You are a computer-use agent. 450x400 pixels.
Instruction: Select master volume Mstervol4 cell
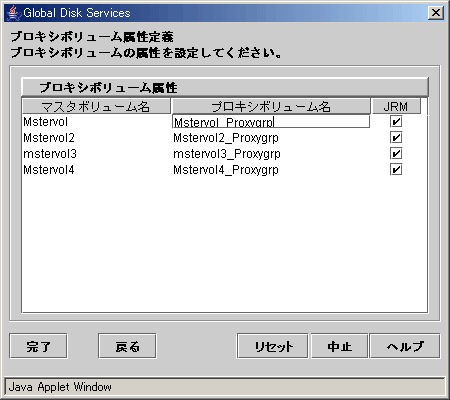(x=97, y=169)
